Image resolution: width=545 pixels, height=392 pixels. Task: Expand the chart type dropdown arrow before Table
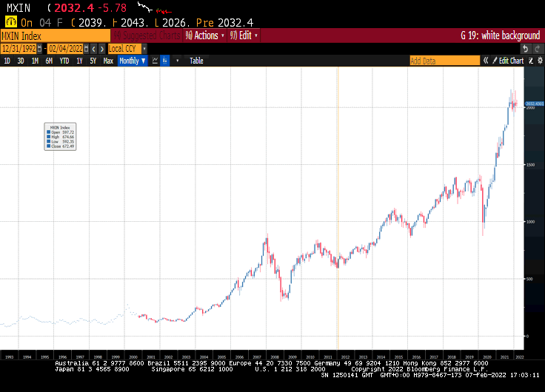(x=177, y=61)
